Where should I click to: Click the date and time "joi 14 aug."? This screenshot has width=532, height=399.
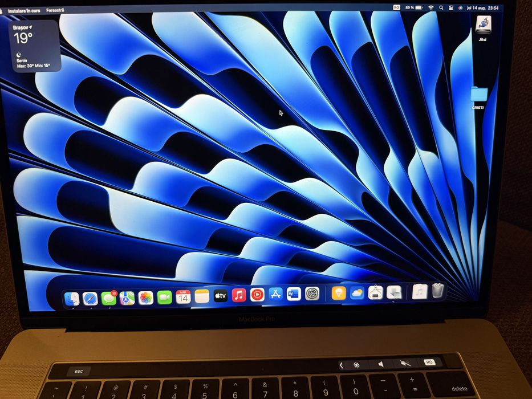483,8
